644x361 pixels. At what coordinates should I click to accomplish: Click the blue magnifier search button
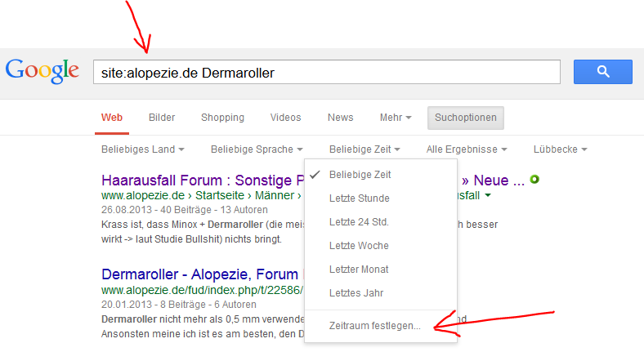(603, 72)
